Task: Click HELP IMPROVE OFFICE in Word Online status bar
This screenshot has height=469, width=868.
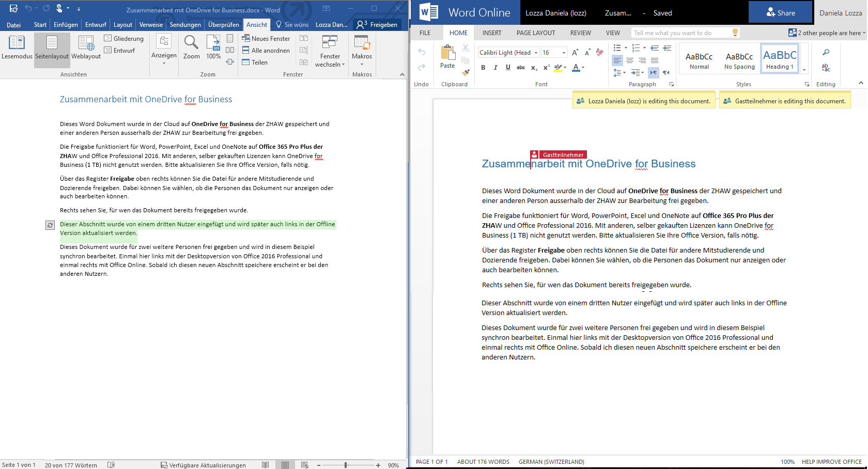Action: coord(832,462)
